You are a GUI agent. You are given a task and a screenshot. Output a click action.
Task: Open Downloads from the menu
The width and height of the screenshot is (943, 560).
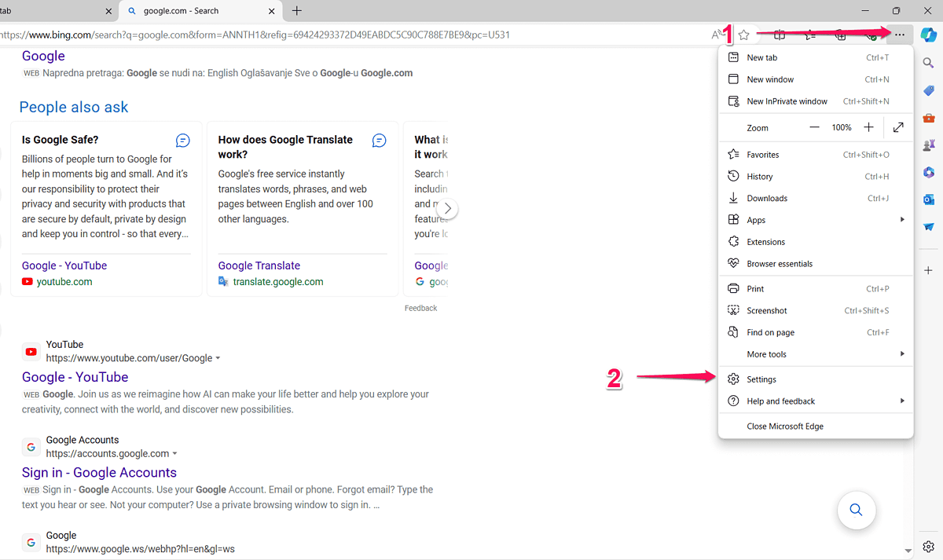tap(816, 199)
